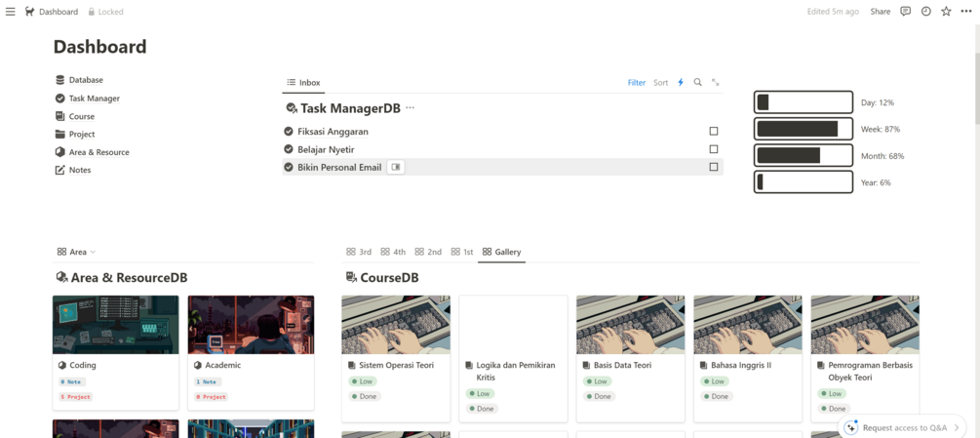Click the Year progress bar

pos(804,181)
